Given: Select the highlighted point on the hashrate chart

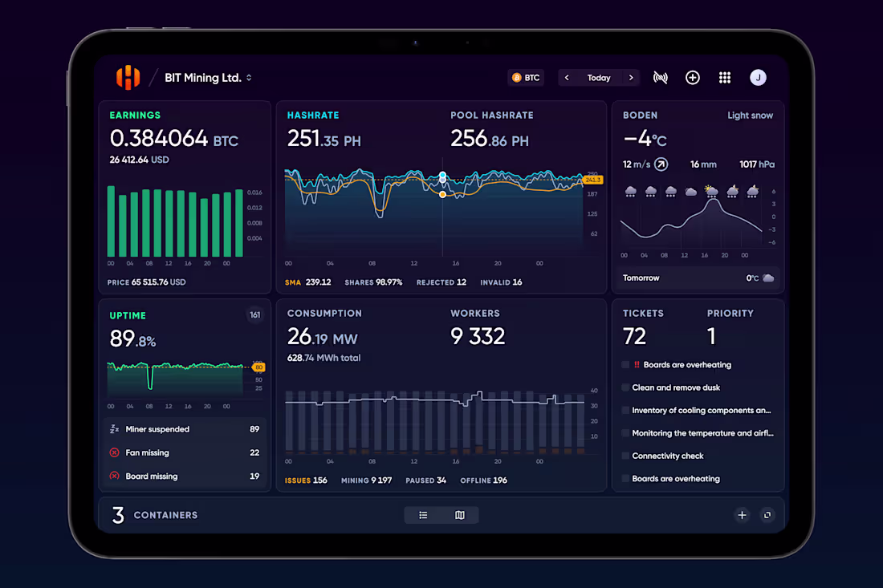Looking at the screenshot, I should pos(442,176).
